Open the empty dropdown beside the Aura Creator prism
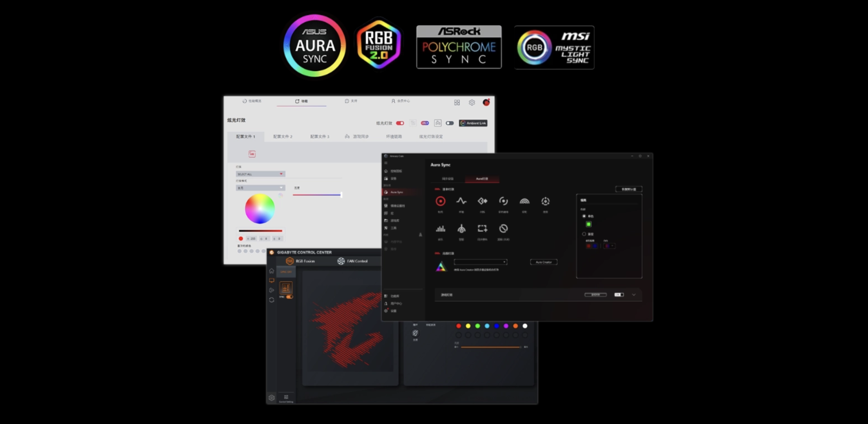Screen dimensions: 868x424 coord(481,262)
